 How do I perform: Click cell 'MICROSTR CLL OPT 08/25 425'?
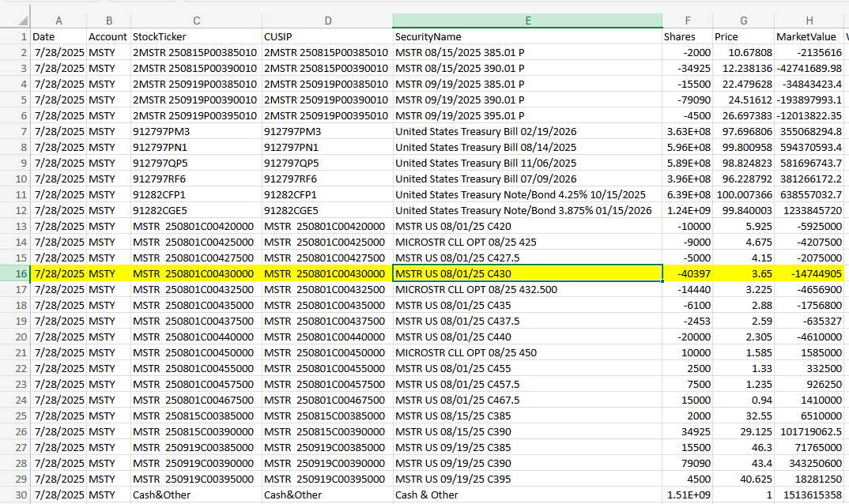tap(528, 242)
